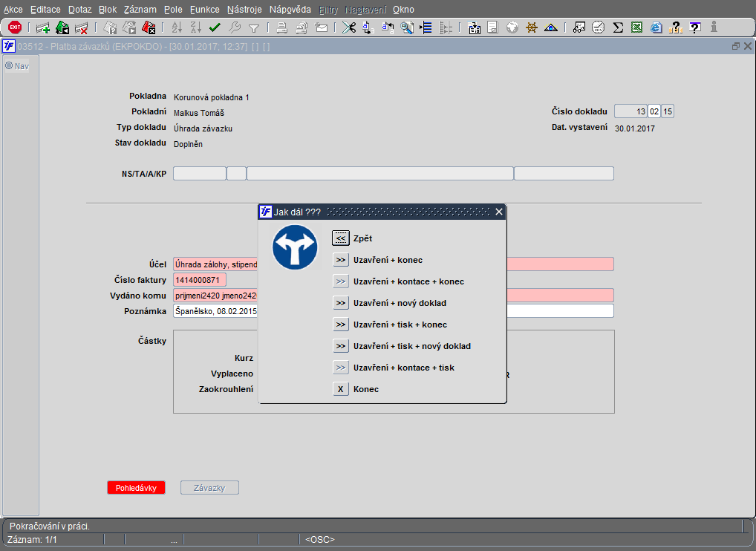The height and width of the screenshot is (551, 756).
Task: Click the delete record icon with red X
Action: pyautogui.click(x=82, y=27)
